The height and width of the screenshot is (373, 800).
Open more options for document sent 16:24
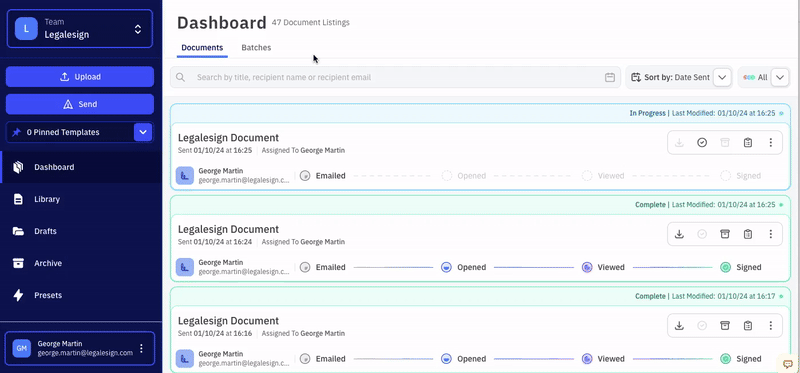[771, 234]
